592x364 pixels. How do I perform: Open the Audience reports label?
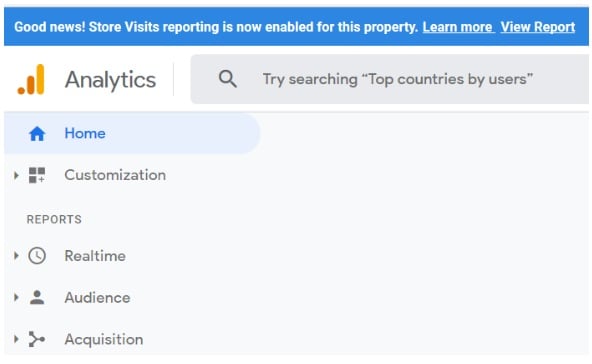click(x=97, y=298)
